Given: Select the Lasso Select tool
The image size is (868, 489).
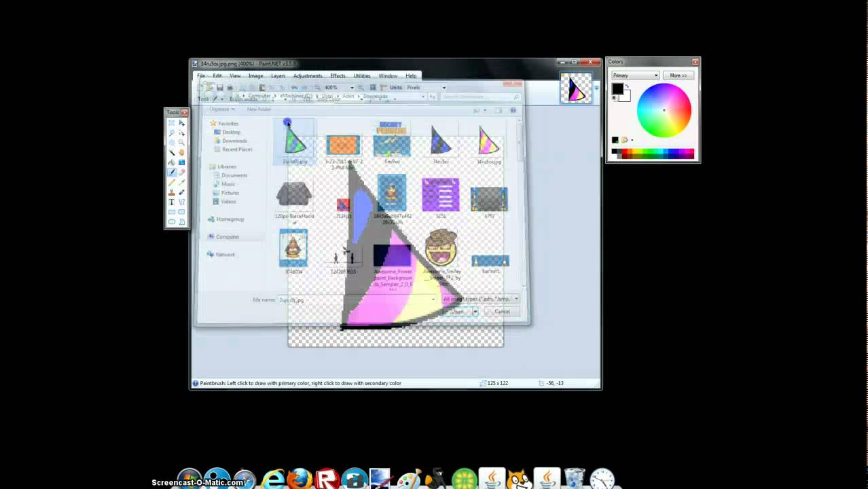Looking at the screenshot, I should 171,133.
